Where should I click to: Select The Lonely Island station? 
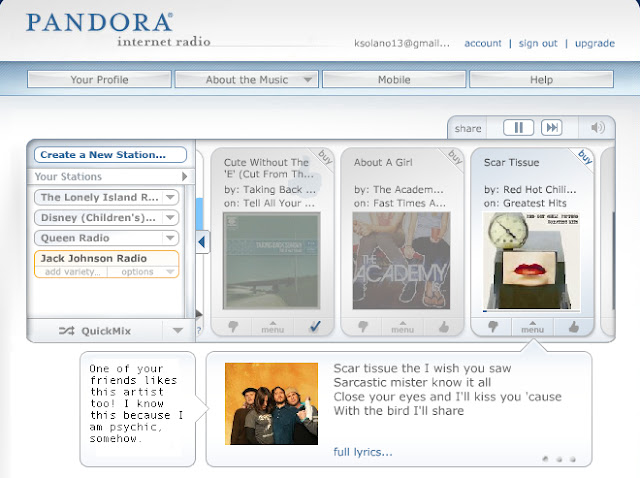coord(99,197)
